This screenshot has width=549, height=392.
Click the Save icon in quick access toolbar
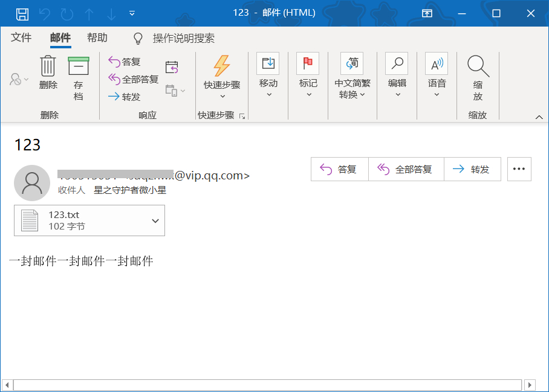click(23, 12)
